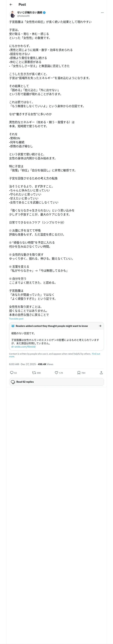Click the community notes people icon
Image resolution: width=113 pixels, height=644 pixels.
point(13,326)
